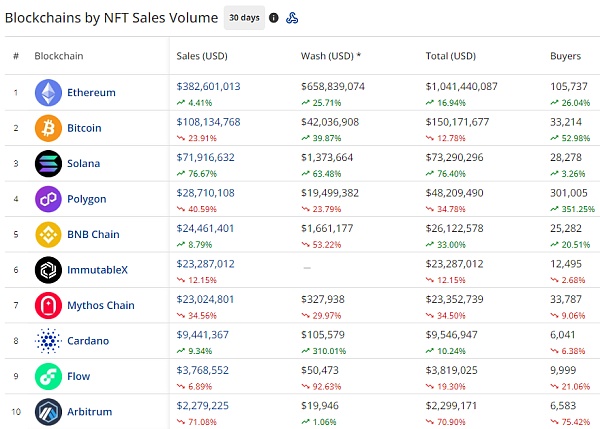This screenshot has height=429, width=600.
Task: Click the Solana logo icon
Action: (x=48, y=163)
